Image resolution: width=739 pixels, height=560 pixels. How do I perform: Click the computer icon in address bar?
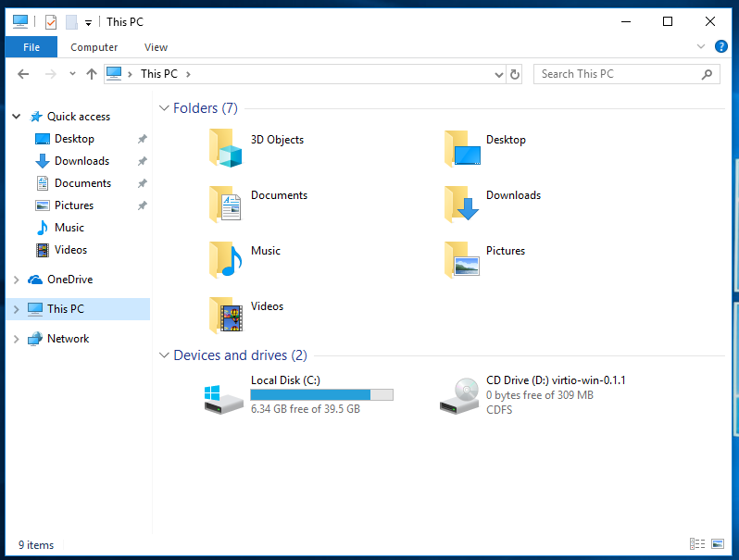pyautogui.click(x=114, y=74)
